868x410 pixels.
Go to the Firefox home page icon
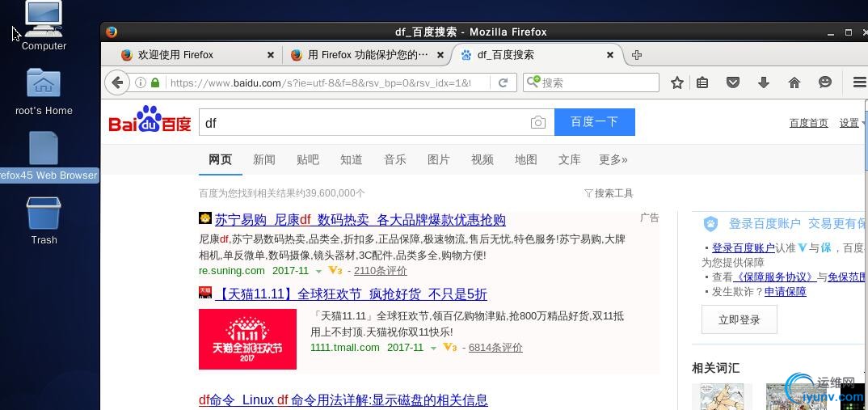[794, 82]
